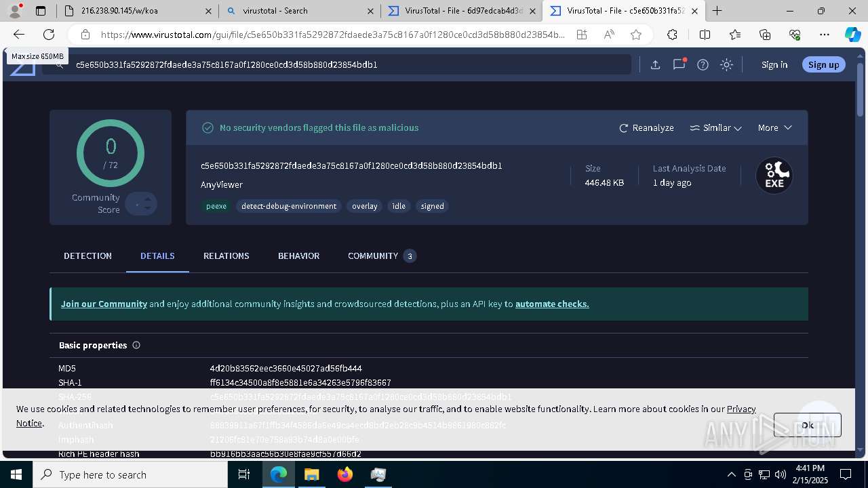
Task: Close the active VirusTotal c5e650b331fa5 tab
Action: click(694, 11)
